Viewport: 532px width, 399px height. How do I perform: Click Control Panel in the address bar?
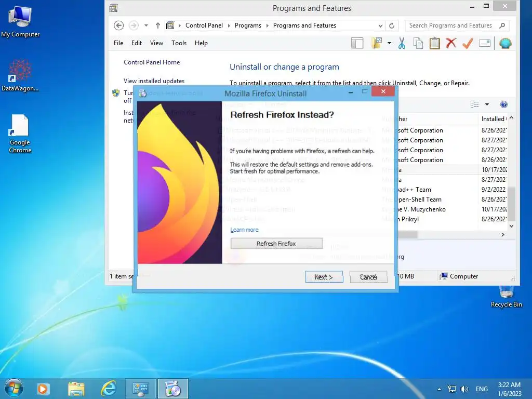coord(204,25)
